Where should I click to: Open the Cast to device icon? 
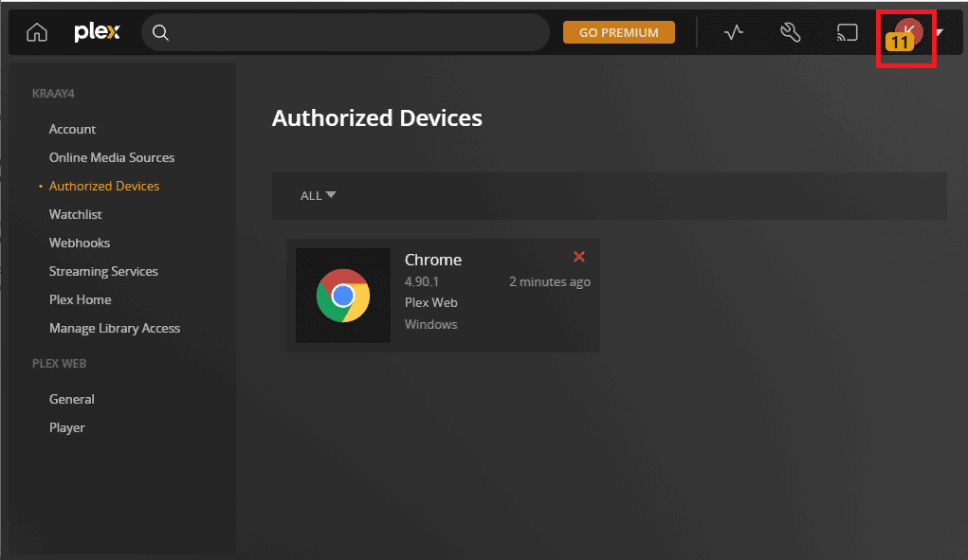847,31
